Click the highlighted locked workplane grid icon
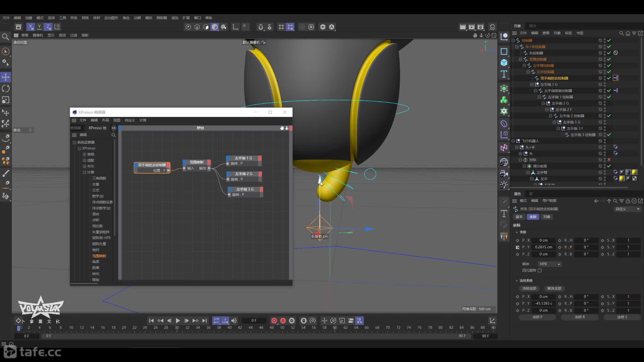Screen dimensions: 644x362 [290, 27]
